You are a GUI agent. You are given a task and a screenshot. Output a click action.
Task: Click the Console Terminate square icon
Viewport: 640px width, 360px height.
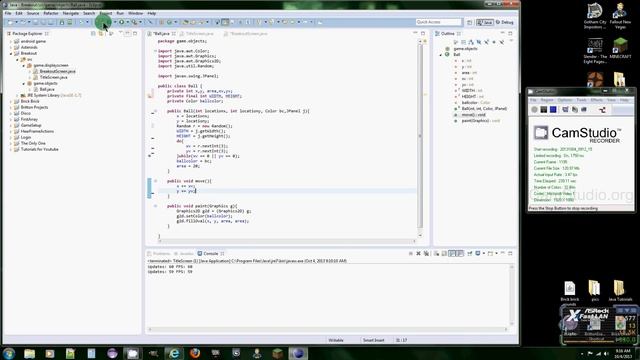(411, 253)
